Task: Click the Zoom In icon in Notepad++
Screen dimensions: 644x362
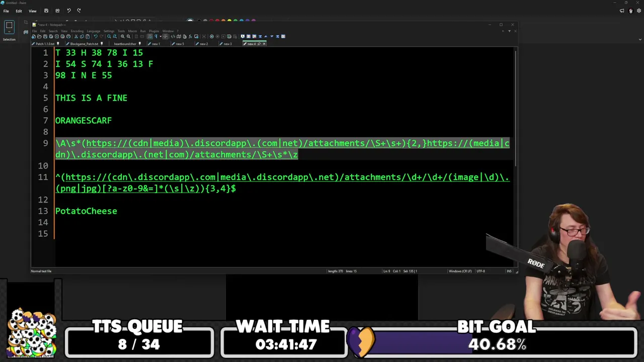Action: [123, 36]
